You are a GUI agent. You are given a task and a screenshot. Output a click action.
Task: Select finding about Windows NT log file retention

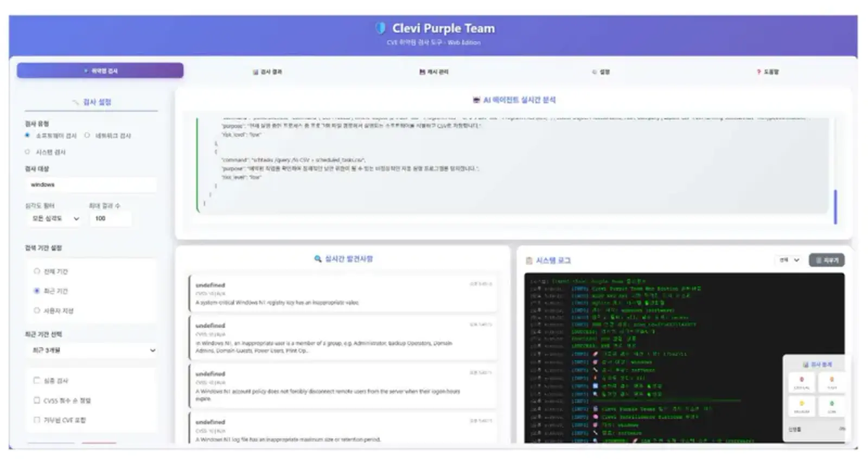[x=343, y=429]
